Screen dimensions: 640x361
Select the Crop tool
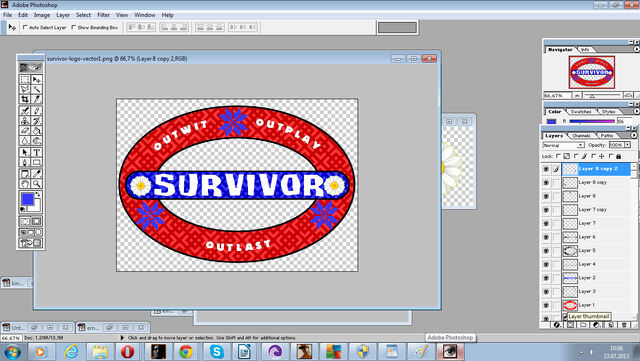[24, 99]
